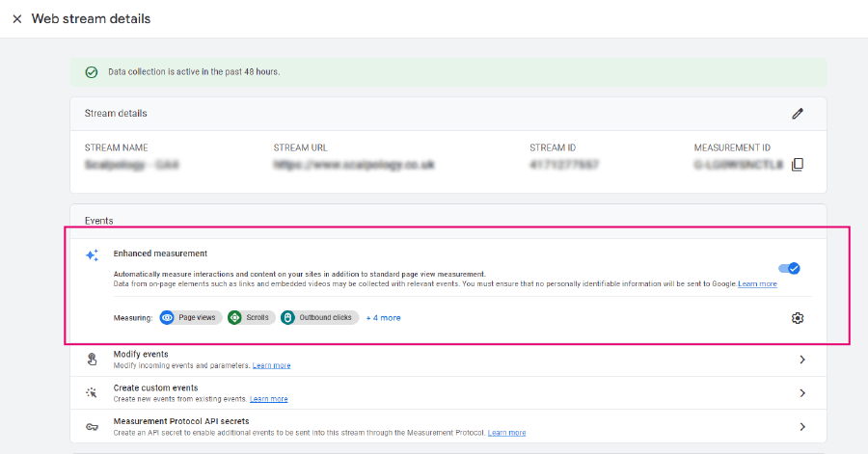
Task: Click the STREAM URL label
Action: (x=300, y=147)
